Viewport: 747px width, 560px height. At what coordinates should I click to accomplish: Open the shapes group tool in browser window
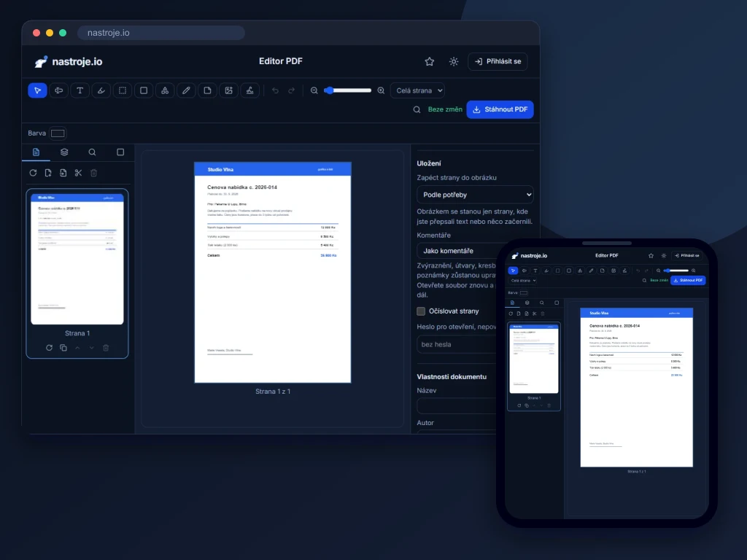pos(165,90)
